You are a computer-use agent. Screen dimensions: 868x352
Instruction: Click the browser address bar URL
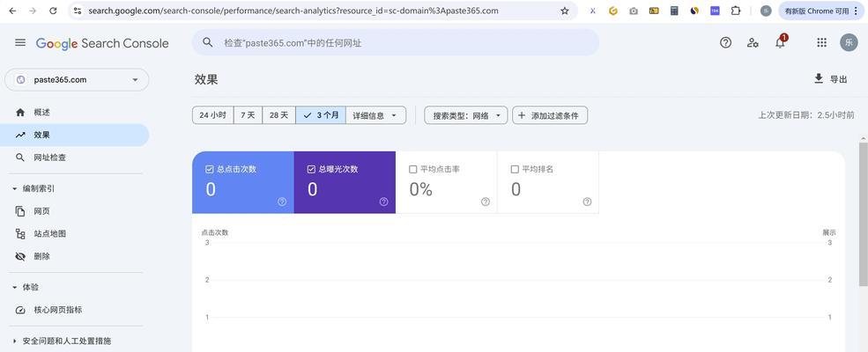293,11
